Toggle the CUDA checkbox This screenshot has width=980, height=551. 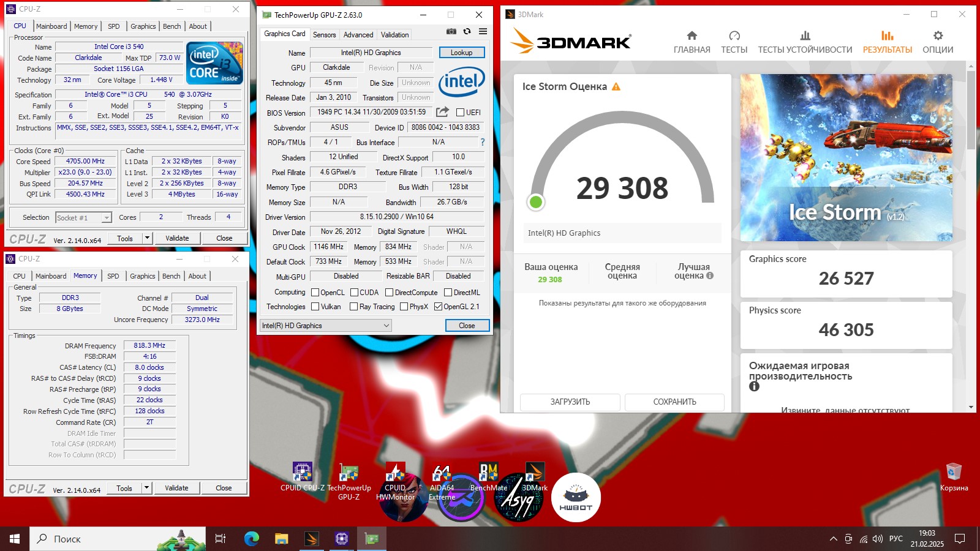point(354,293)
